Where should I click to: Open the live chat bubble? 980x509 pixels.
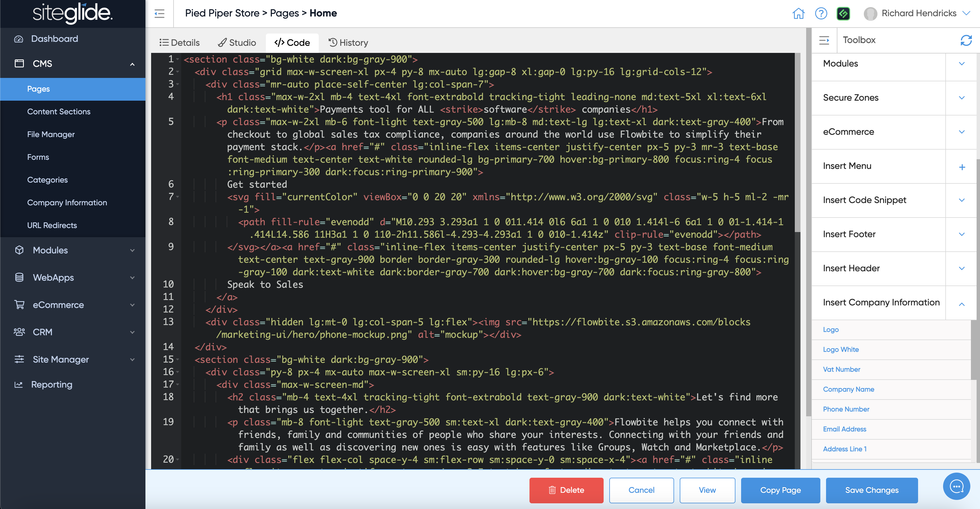tap(956, 486)
